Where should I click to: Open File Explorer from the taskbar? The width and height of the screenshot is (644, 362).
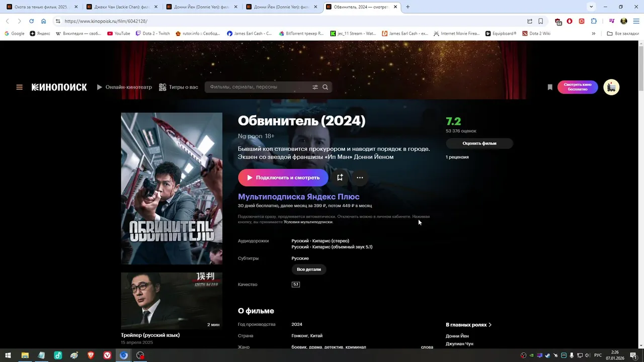click(x=25, y=355)
